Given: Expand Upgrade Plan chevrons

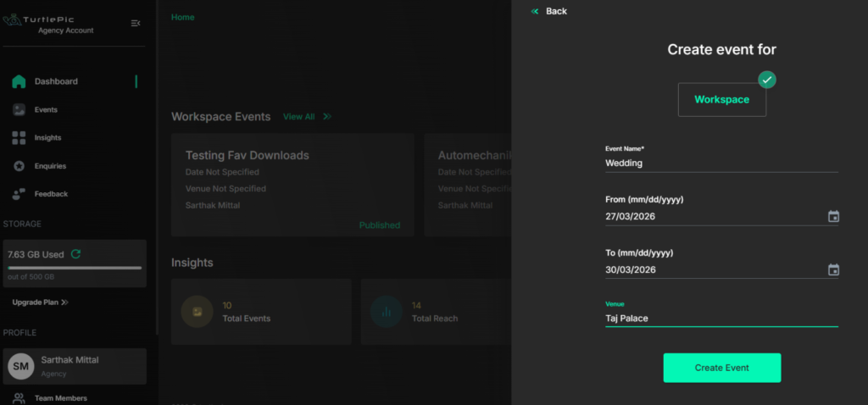Looking at the screenshot, I should 65,302.
